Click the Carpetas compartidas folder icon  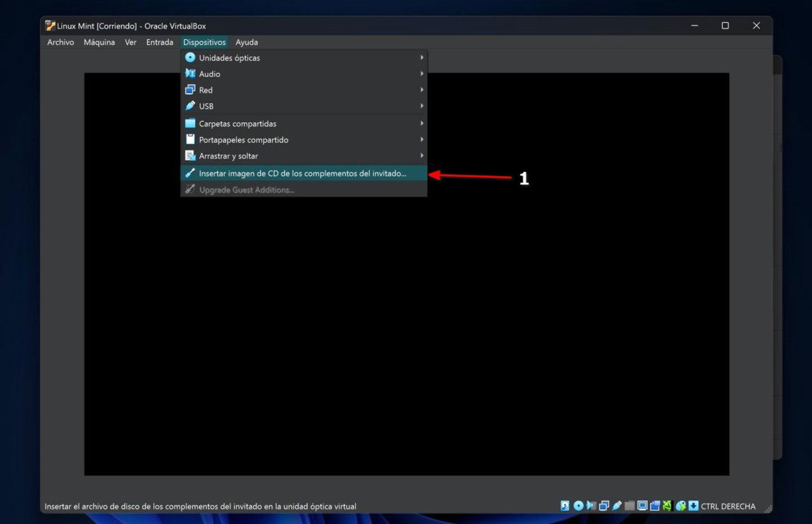tap(190, 123)
